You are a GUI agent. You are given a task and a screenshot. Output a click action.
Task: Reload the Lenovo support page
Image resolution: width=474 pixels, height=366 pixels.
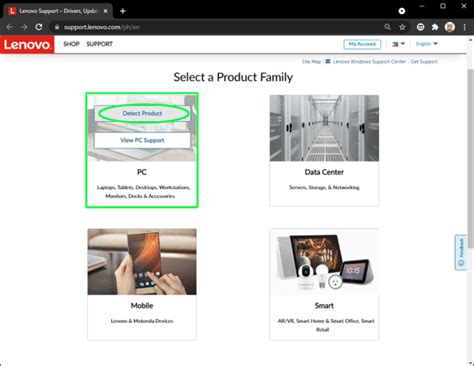[x=39, y=27]
